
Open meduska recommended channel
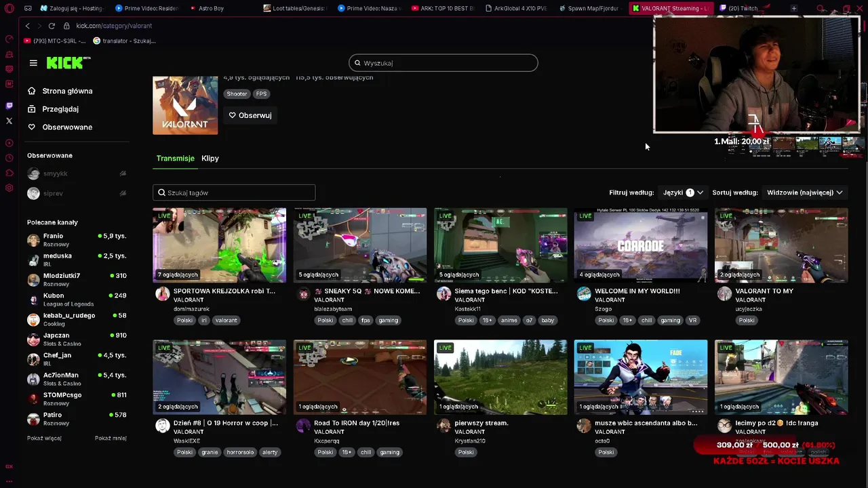pos(77,260)
